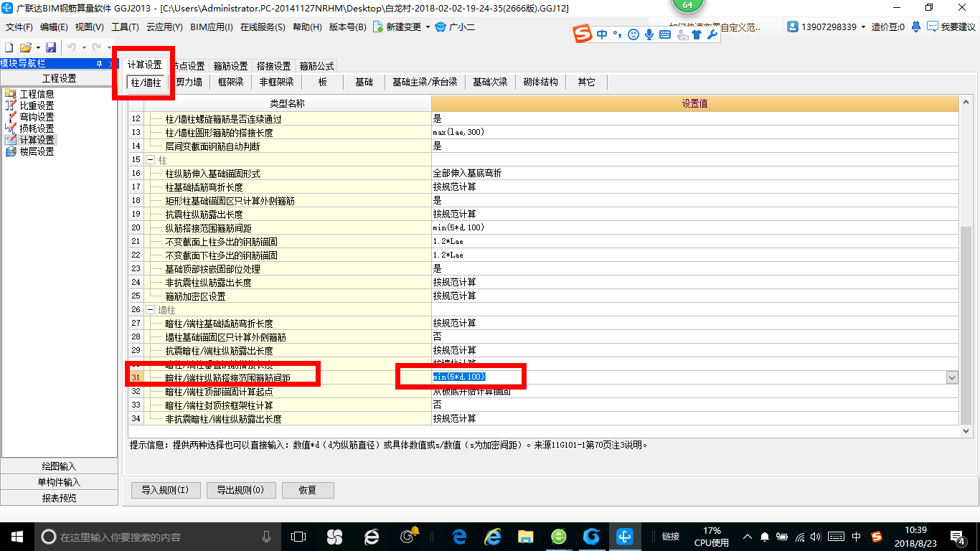This screenshot has width=980, height=551.
Task: Click the taskbar search box
Action: click(x=158, y=537)
